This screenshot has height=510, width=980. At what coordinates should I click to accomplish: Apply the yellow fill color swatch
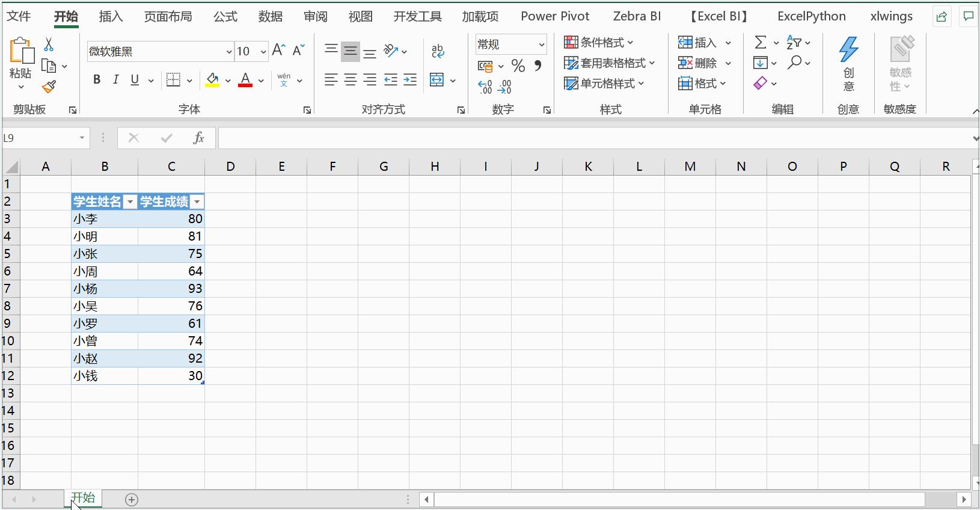(x=212, y=80)
